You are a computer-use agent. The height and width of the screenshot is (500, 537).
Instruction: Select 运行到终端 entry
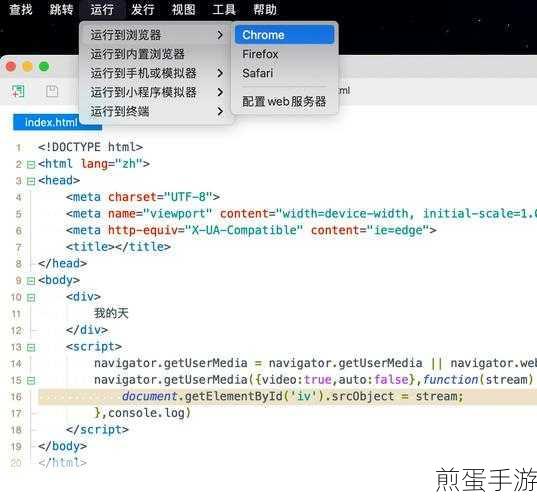(157, 111)
